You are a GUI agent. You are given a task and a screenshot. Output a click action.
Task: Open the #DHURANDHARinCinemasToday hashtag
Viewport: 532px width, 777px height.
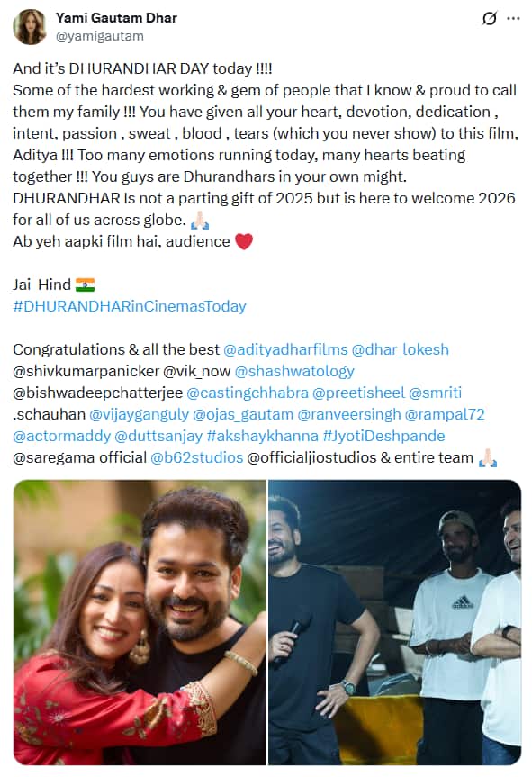coord(130,306)
